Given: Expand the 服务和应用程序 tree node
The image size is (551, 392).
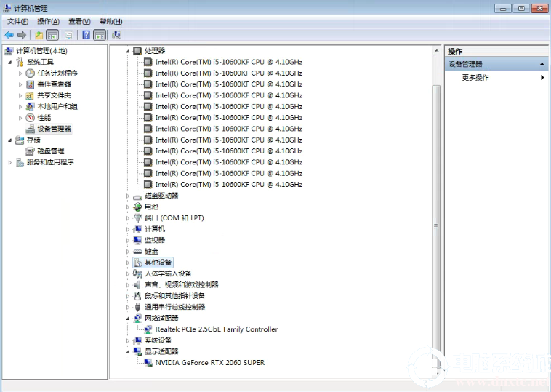Looking at the screenshot, I should (10, 162).
